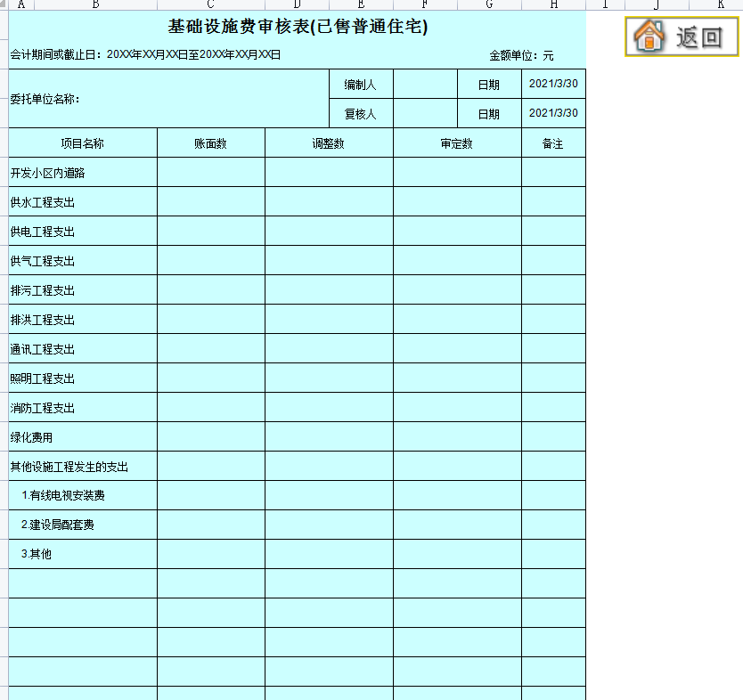This screenshot has width=743, height=700.
Task: Click the 备注 column header cell
Action: pyautogui.click(x=552, y=142)
